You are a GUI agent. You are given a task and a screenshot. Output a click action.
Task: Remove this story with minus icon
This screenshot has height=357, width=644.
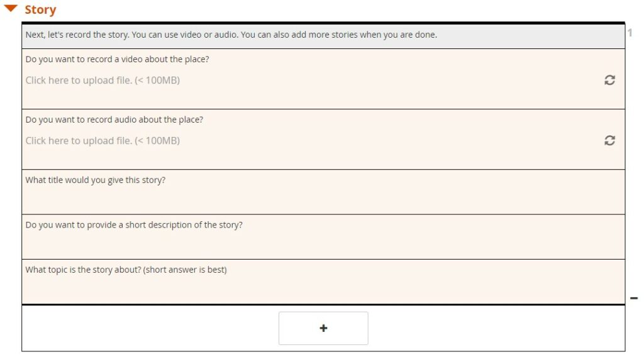(634, 299)
